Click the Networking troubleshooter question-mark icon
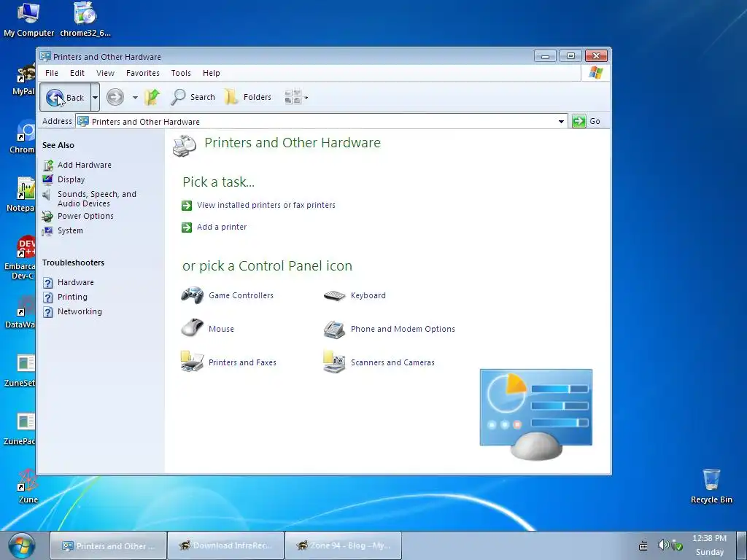This screenshot has height=560, width=747. click(47, 312)
